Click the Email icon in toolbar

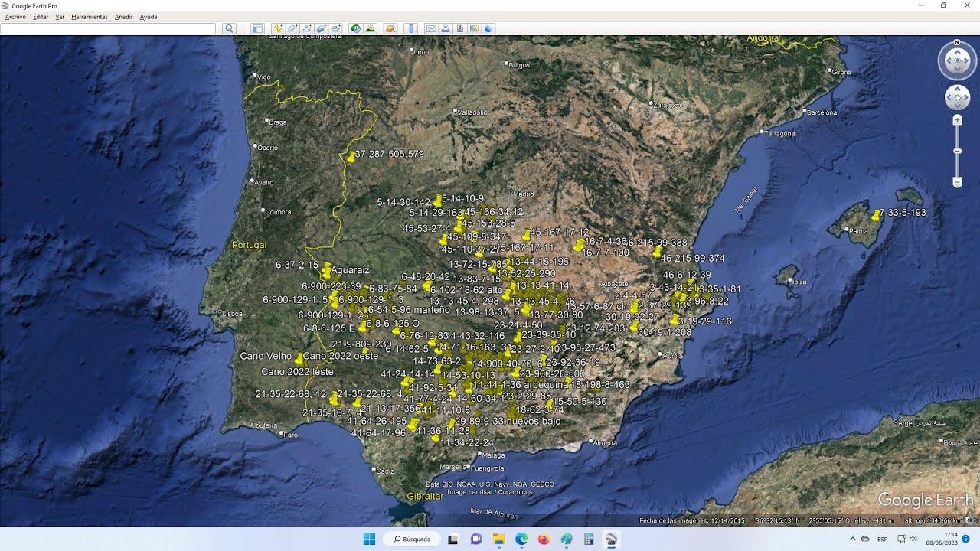click(431, 28)
